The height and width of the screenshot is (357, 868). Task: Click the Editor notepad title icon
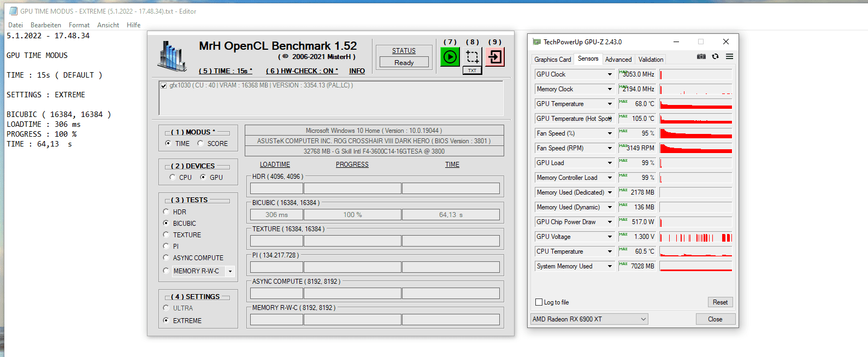pyautogui.click(x=14, y=11)
